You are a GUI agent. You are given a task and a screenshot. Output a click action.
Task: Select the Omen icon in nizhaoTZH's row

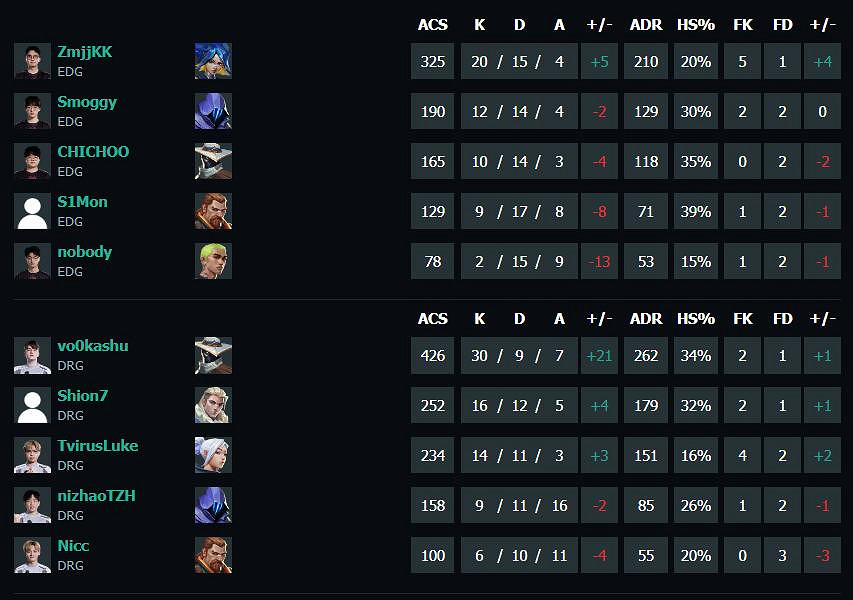pyautogui.click(x=213, y=504)
